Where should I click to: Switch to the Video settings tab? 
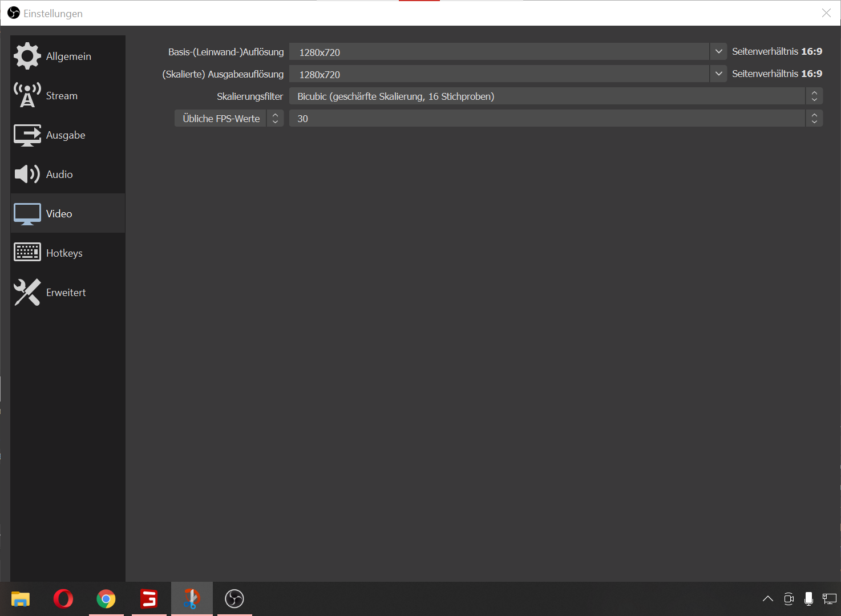click(59, 213)
